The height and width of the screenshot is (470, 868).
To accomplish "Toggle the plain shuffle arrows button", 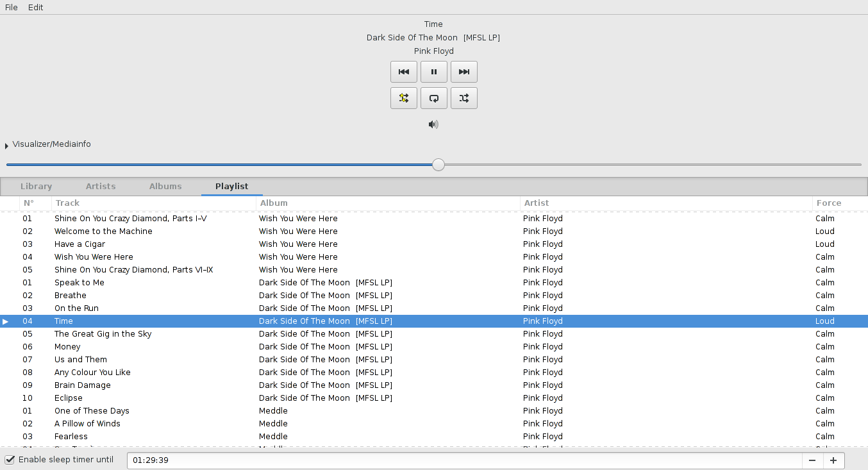I will (464, 98).
